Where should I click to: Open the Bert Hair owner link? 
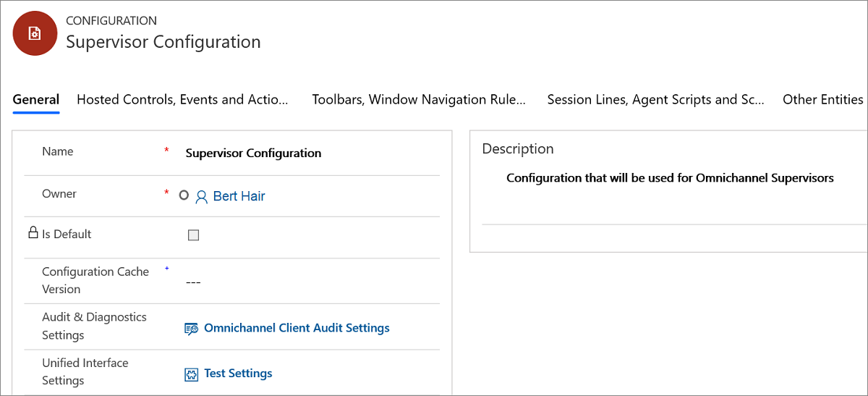pyautogui.click(x=239, y=196)
